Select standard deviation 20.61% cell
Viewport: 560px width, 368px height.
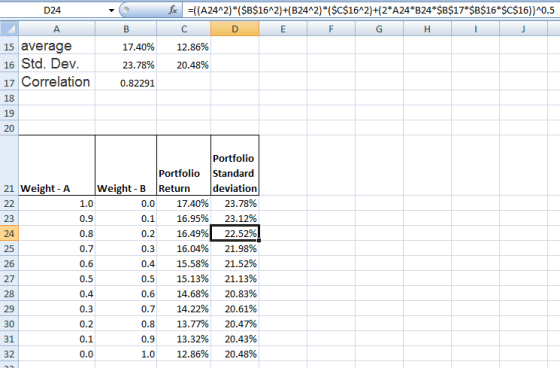tap(235, 308)
